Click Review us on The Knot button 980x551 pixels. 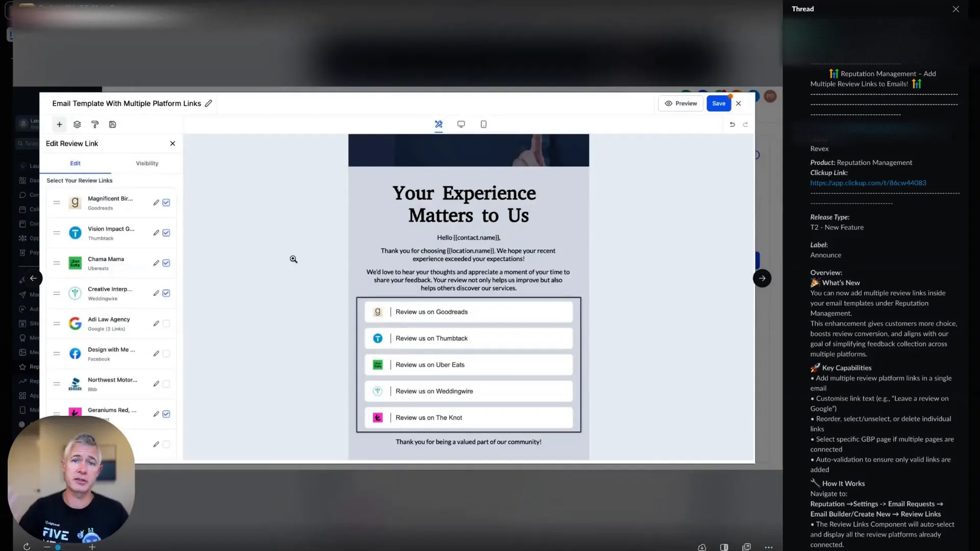coord(469,417)
